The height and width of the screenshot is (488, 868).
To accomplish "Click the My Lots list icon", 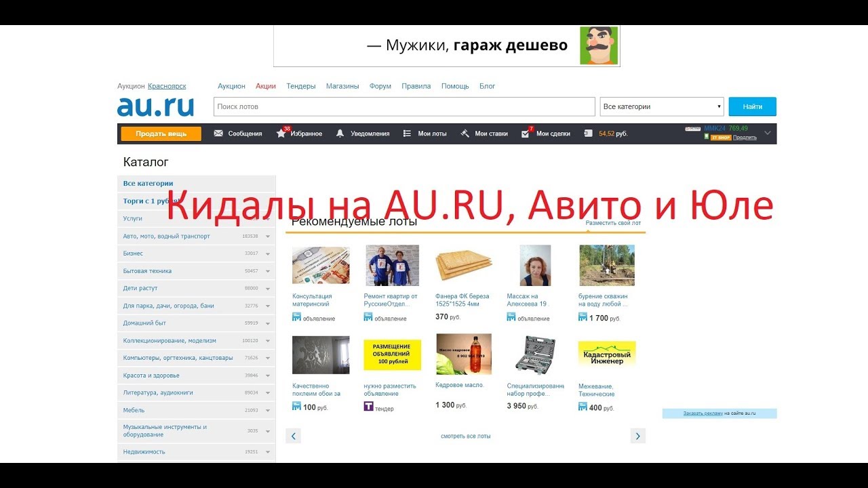I will click(x=407, y=134).
